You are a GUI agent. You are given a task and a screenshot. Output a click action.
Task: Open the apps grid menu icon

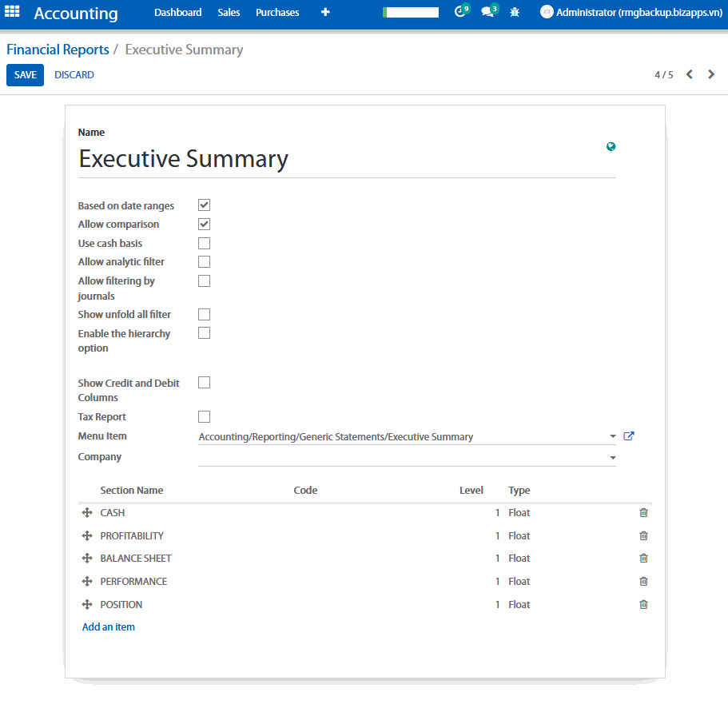(x=13, y=13)
